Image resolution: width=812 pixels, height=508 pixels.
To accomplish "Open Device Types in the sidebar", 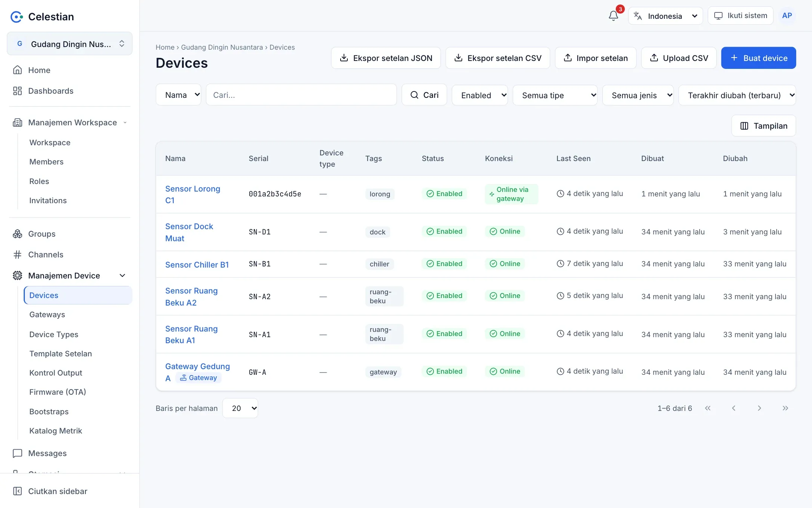I will coord(54,335).
